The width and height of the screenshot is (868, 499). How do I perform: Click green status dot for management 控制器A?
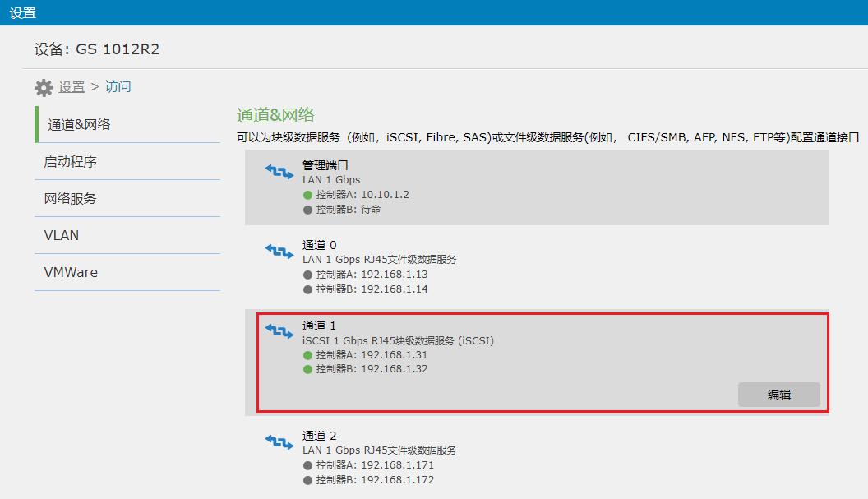tap(308, 195)
